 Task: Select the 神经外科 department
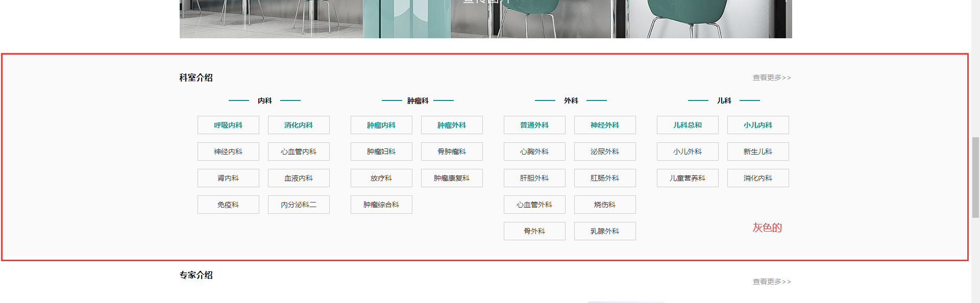[605, 125]
